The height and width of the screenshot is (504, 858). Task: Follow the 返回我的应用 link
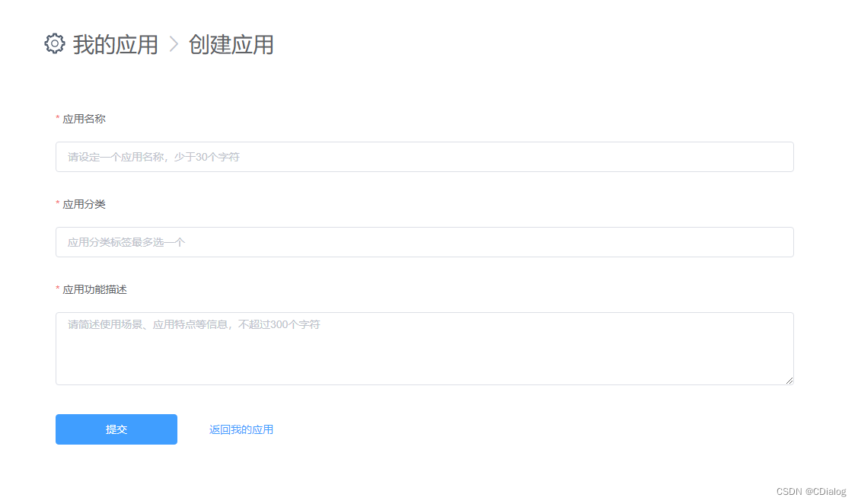pos(241,429)
